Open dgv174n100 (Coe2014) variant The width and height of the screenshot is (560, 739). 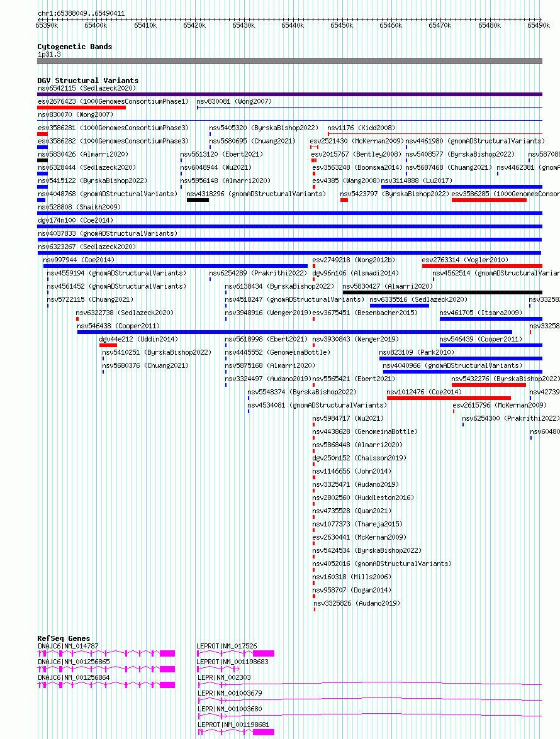[76, 220]
